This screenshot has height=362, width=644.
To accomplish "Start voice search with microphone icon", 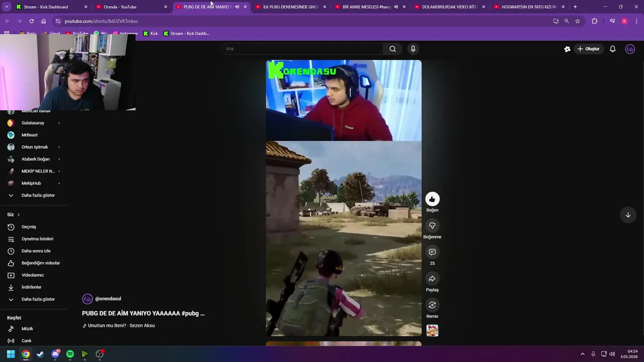I will point(413,49).
